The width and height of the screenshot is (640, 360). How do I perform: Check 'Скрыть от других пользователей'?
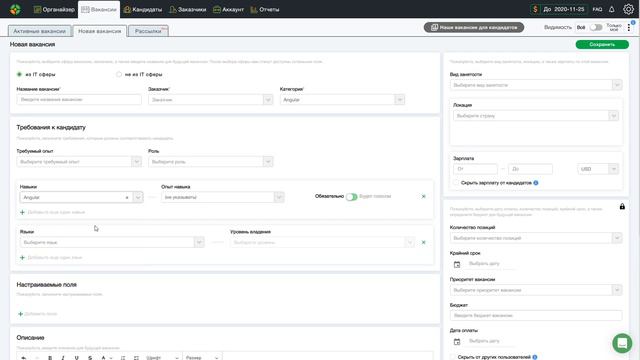point(453,357)
